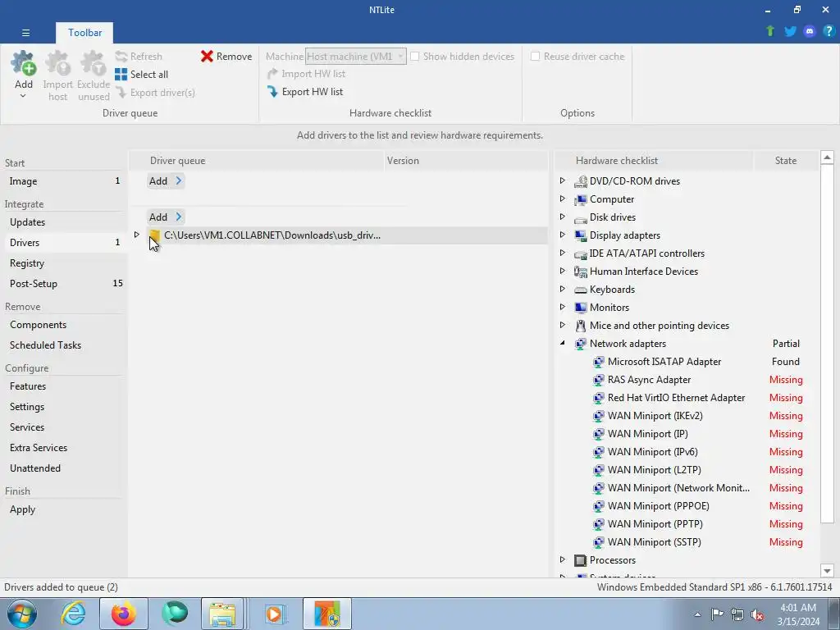Expand DVD/CD-ROM drives node
Image resolution: width=840 pixels, height=630 pixels.
[x=563, y=181]
